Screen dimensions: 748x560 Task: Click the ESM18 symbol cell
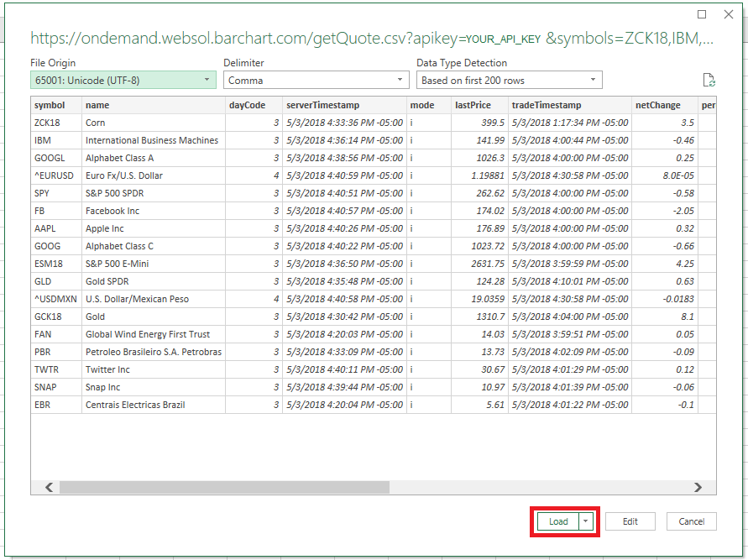pos(56,264)
